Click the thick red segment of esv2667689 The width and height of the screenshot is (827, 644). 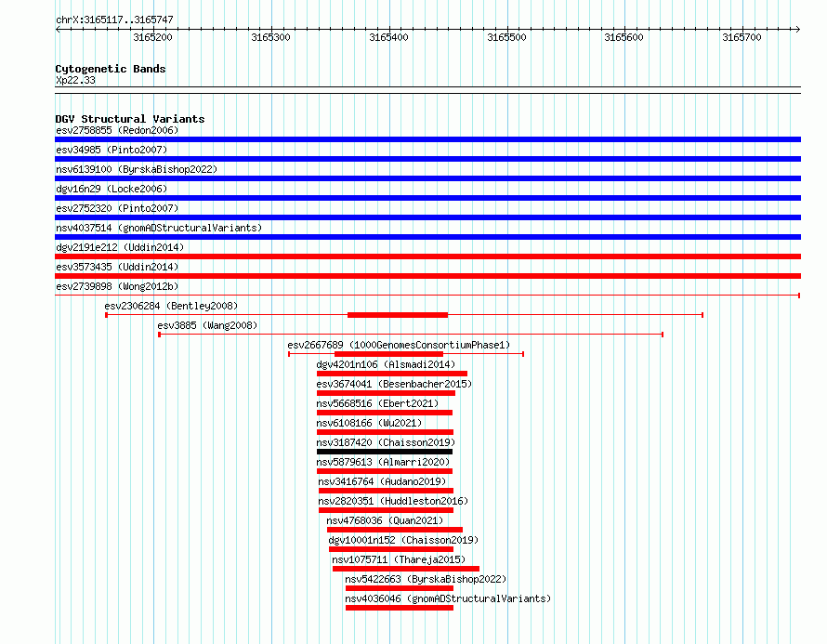[x=388, y=354]
